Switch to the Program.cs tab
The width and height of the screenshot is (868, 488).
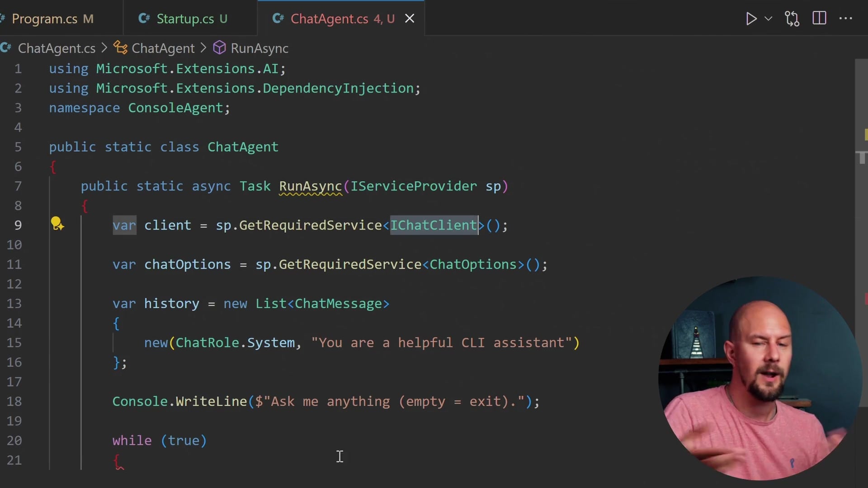point(49,19)
